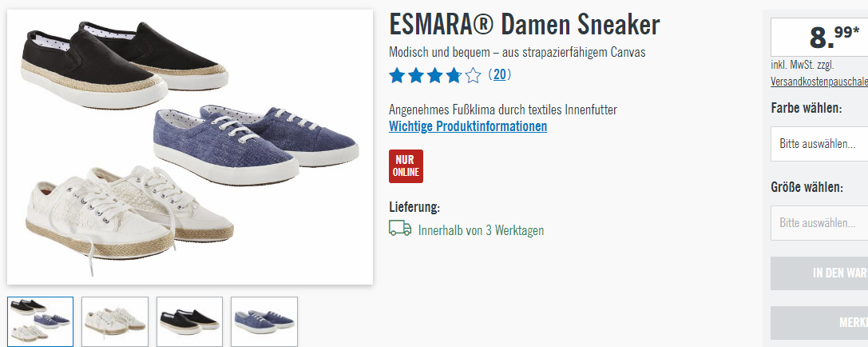Click the large main product image
This screenshot has height=347, width=868.
(190, 147)
